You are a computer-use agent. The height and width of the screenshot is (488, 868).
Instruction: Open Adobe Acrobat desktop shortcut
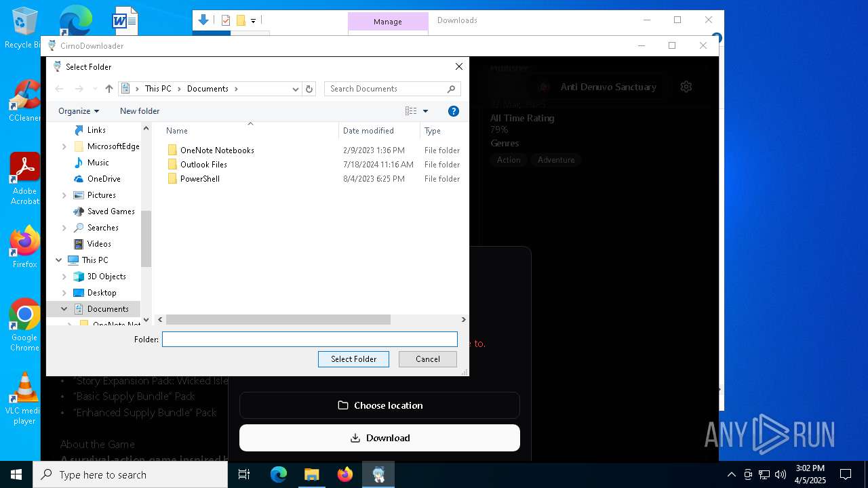point(24,179)
